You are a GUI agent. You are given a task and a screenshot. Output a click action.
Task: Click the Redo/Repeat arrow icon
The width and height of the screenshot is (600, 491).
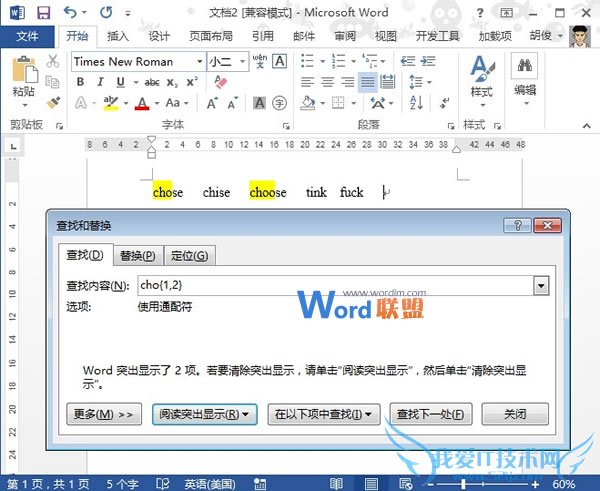pyautogui.click(x=106, y=13)
